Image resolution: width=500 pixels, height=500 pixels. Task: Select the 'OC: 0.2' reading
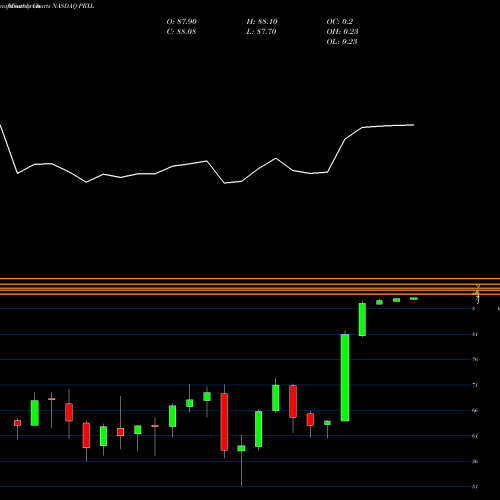coord(340,22)
